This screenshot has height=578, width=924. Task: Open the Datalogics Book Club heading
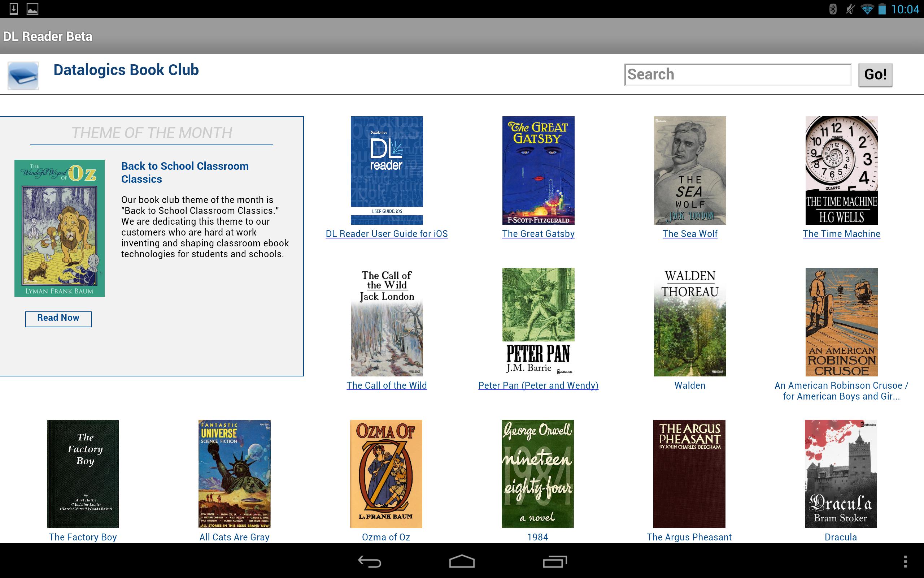point(126,70)
